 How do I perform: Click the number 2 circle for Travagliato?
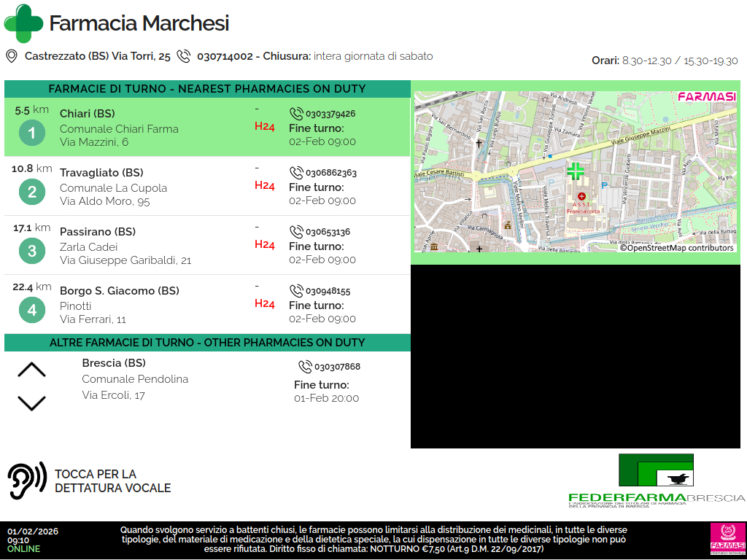pos(31,192)
